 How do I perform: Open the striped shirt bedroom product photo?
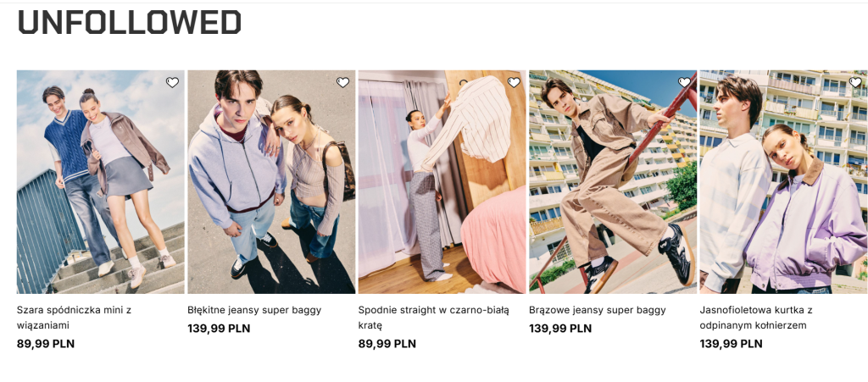(442, 182)
